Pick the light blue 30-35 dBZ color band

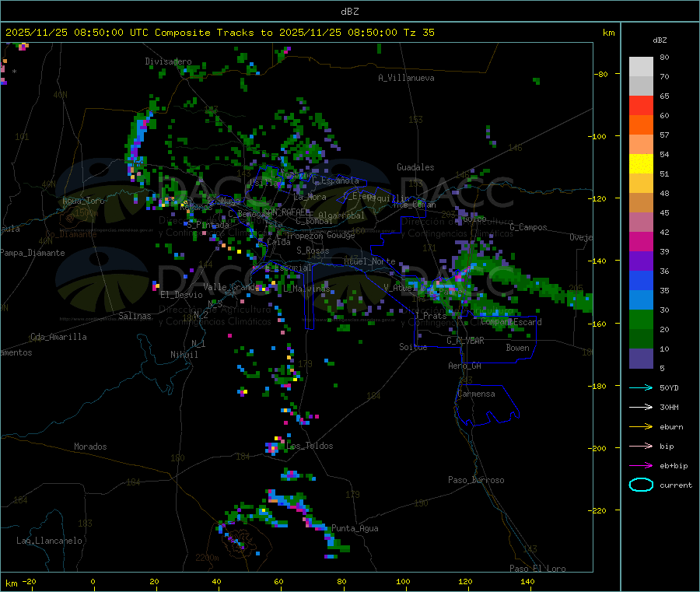(641, 300)
